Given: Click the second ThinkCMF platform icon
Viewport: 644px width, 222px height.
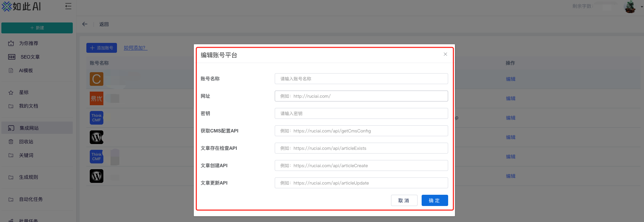Looking at the screenshot, I should (97, 157).
